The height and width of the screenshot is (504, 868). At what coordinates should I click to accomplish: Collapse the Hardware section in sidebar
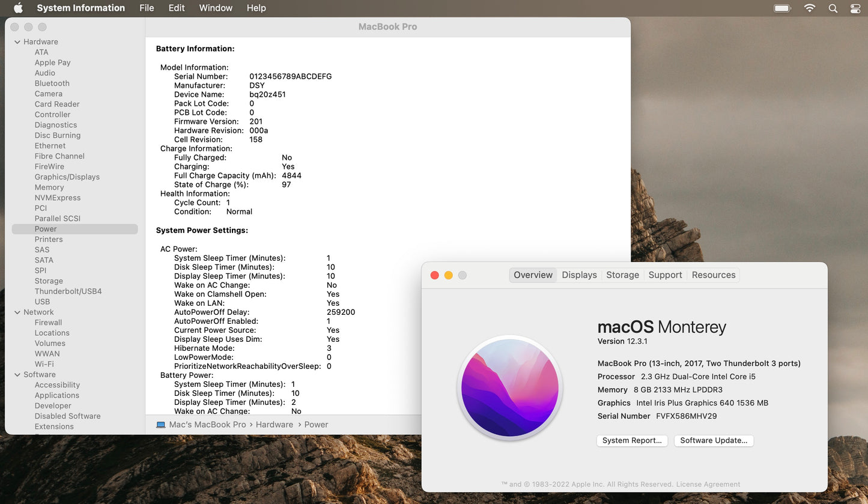click(x=17, y=42)
